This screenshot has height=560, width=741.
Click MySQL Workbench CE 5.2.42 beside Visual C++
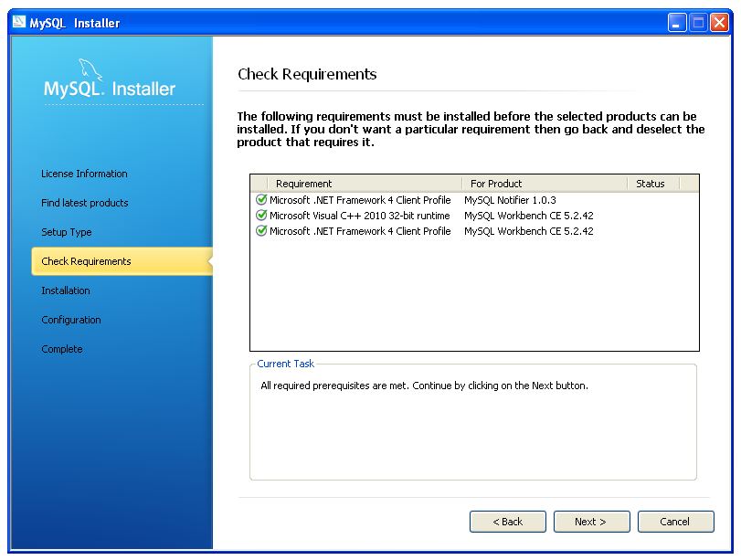click(528, 216)
